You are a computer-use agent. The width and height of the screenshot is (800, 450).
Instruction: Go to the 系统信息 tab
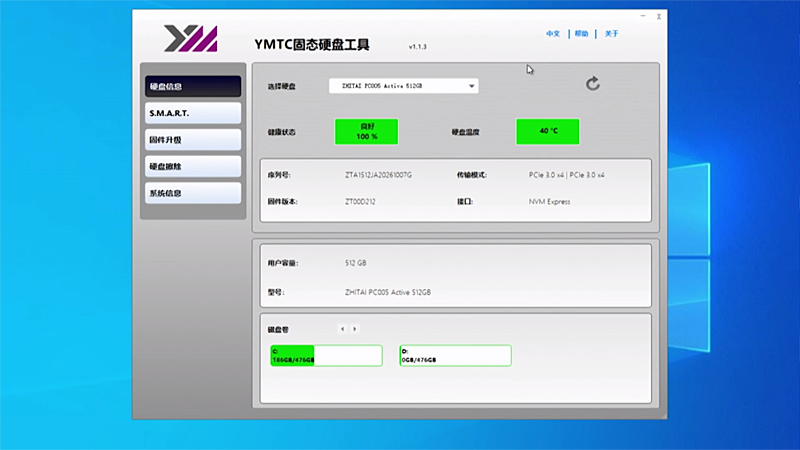pos(193,193)
